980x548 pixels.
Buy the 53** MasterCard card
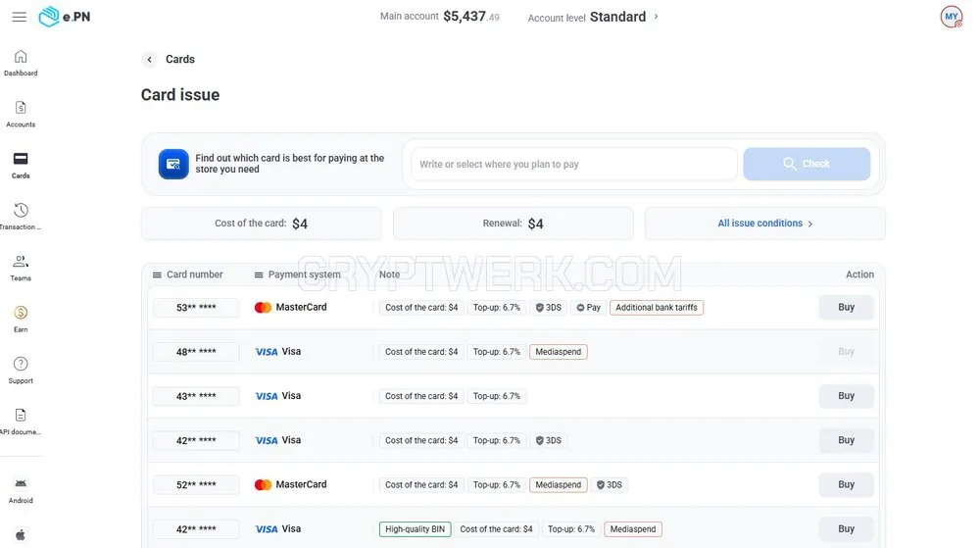pyautogui.click(x=846, y=308)
